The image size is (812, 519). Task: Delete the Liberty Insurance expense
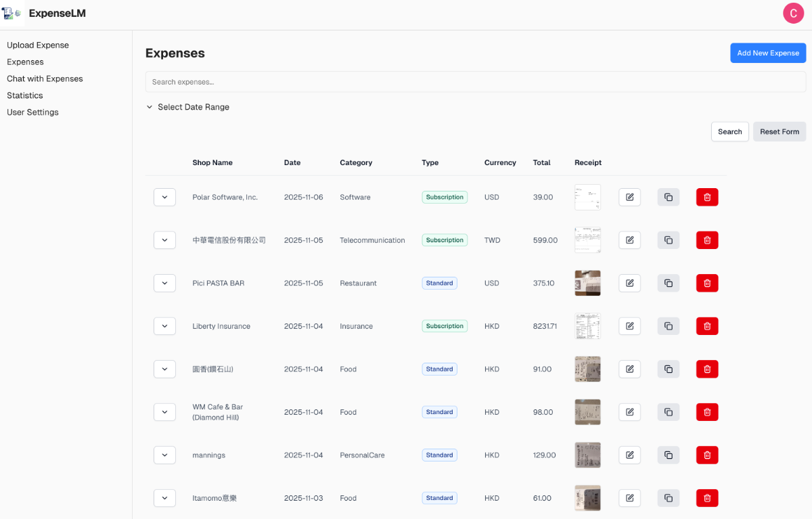tap(707, 326)
